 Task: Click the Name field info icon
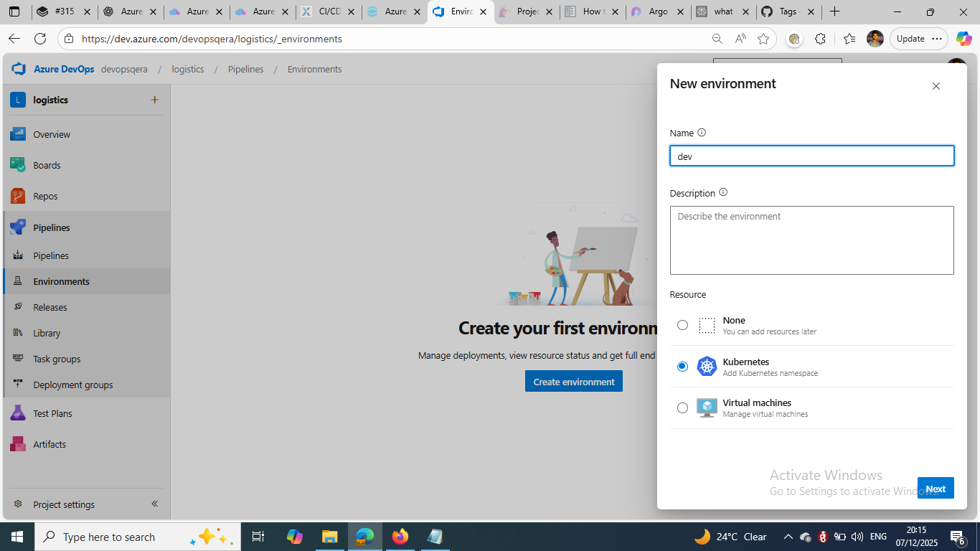coord(702,133)
